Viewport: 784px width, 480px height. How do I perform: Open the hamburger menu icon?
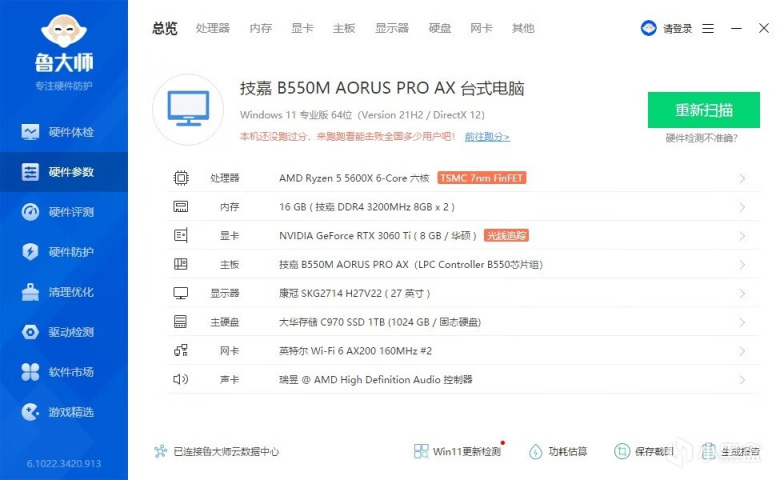(x=708, y=28)
